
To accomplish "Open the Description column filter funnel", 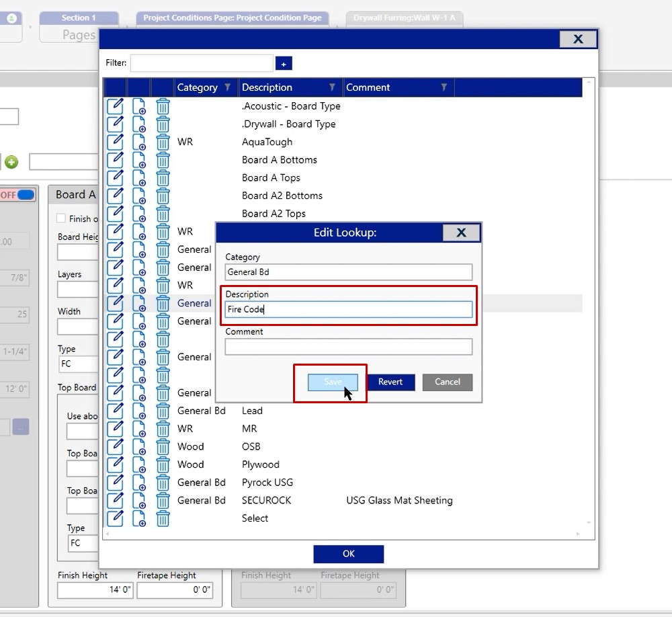I will pos(332,87).
